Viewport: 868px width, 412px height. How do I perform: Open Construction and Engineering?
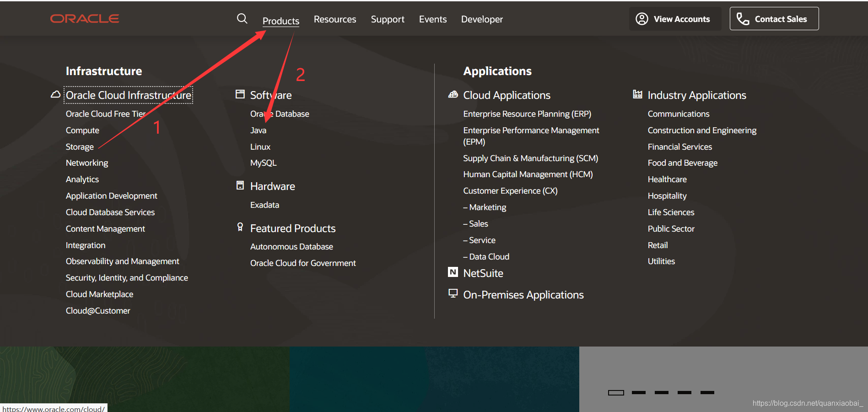tap(702, 130)
